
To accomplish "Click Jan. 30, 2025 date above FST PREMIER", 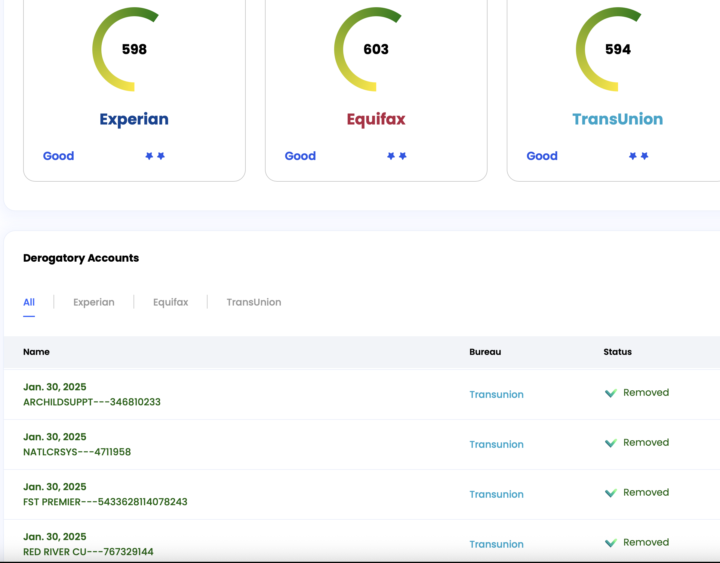I will click(55, 487).
